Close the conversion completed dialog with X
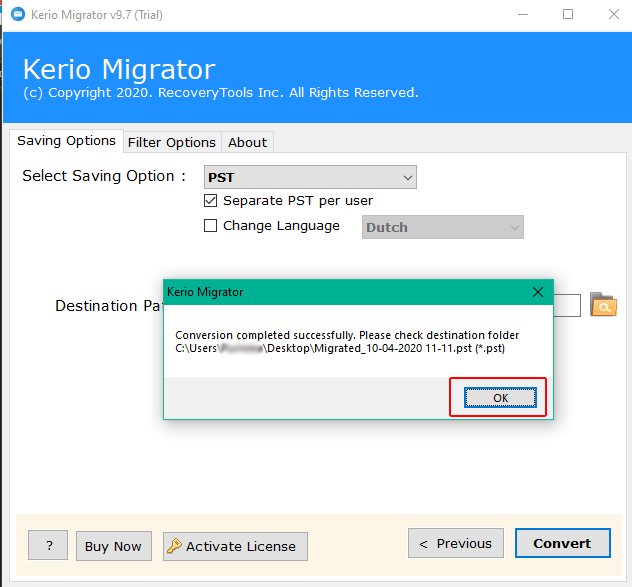The width and height of the screenshot is (632, 587). tap(538, 292)
